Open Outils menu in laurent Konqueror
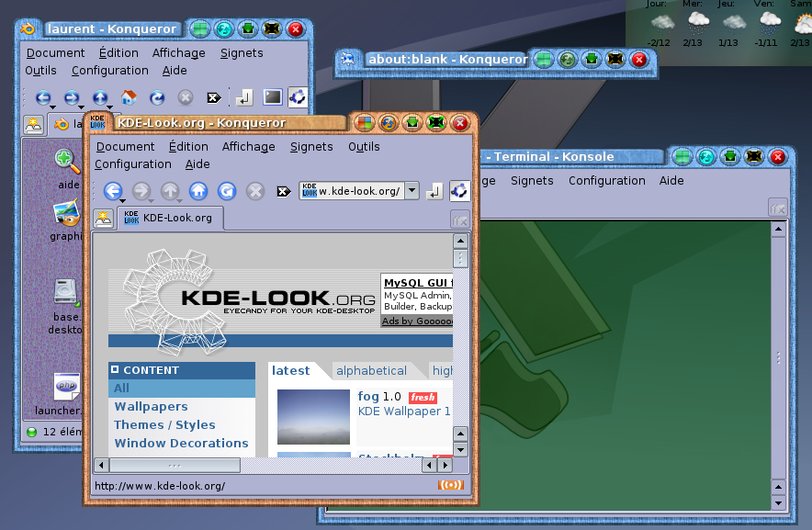Screen dimensions: 812x530 point(41,71)
